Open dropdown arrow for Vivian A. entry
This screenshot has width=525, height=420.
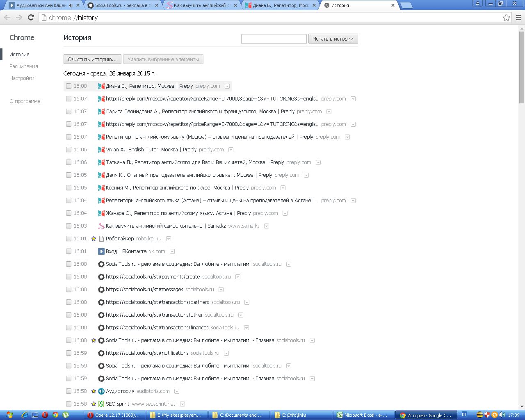click(231, 150)
